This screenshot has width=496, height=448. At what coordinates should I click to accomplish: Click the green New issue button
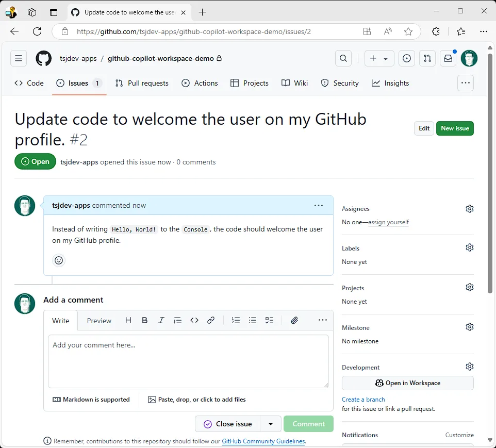[454, 128]
